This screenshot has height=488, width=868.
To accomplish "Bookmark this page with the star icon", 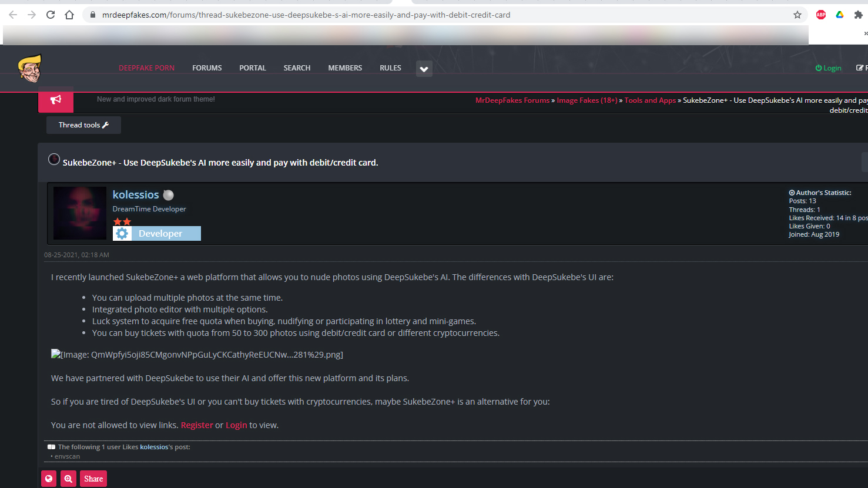I will pos(797,15).
